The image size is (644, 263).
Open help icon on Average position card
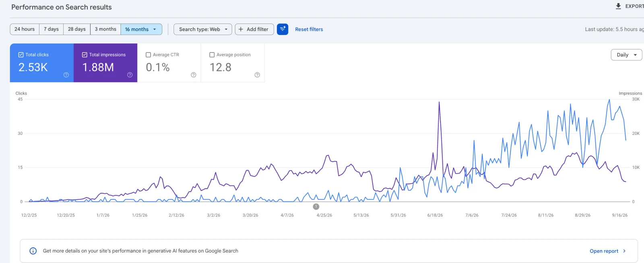(x=257, y=75)
